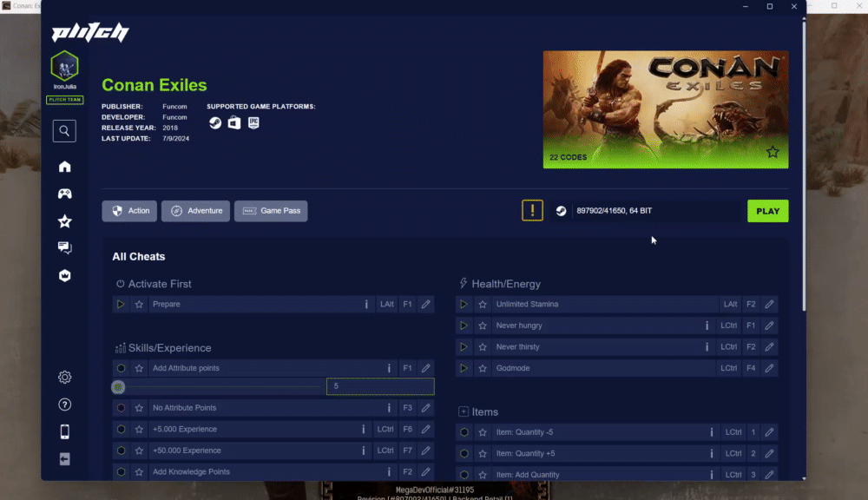
Task: Click the Adventure genre tag
Action: [196, 211]
